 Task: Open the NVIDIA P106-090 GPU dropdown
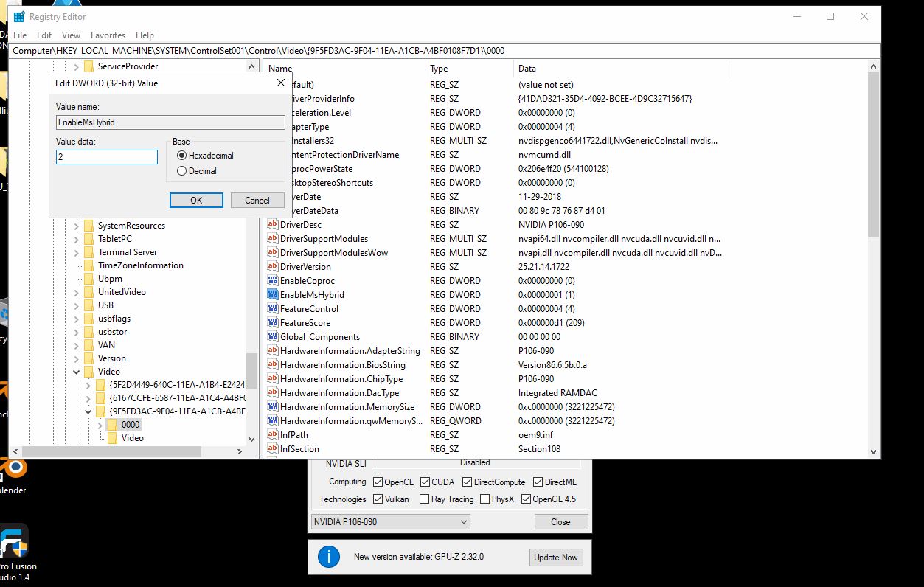(x=390, y=522)
